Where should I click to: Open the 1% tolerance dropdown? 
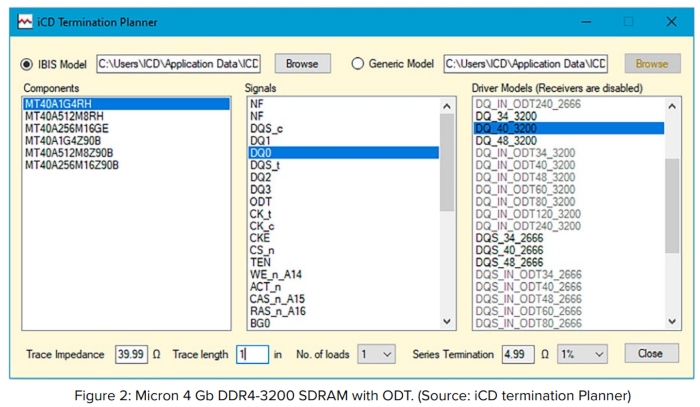582,354
